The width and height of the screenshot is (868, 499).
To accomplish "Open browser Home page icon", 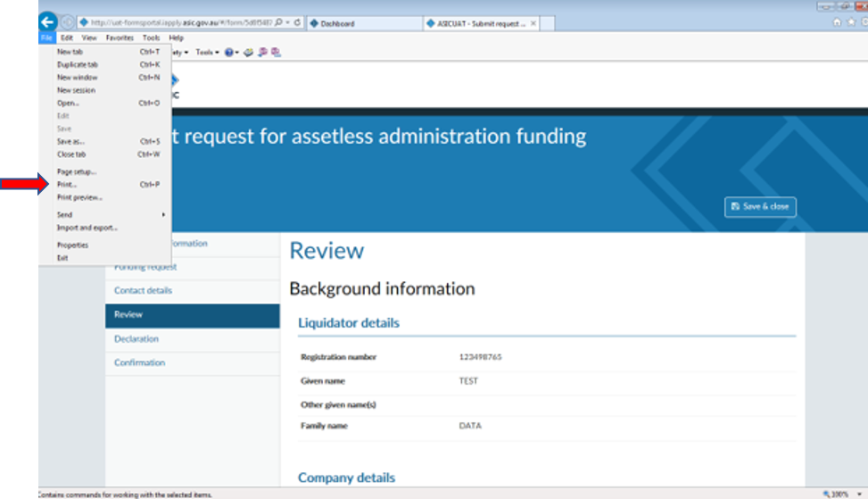I will (837, 22).
